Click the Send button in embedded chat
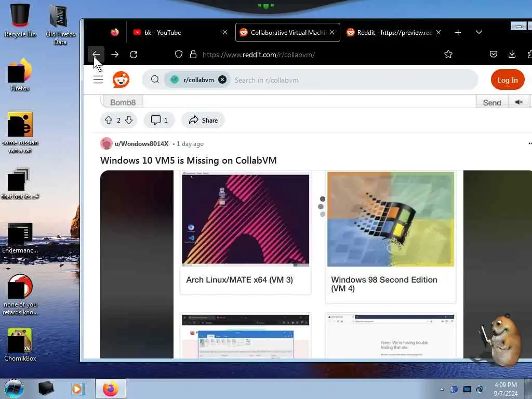Image resolution: width=532 pixels, height=399 pixels. [x=491, y=102]
